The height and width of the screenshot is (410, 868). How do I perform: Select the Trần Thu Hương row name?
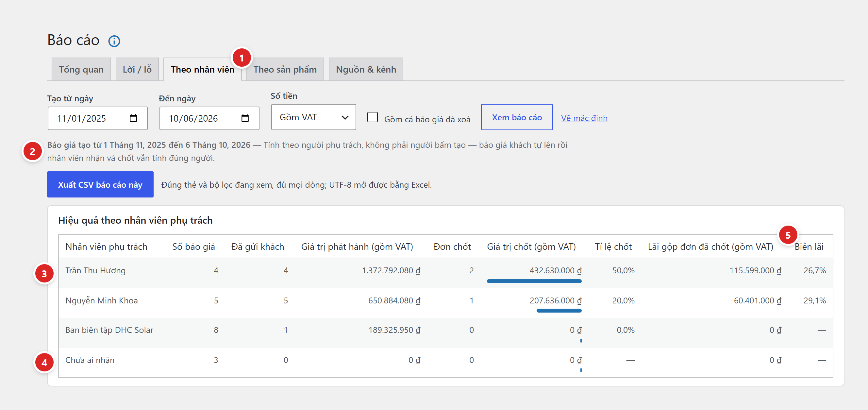[95, 270]
